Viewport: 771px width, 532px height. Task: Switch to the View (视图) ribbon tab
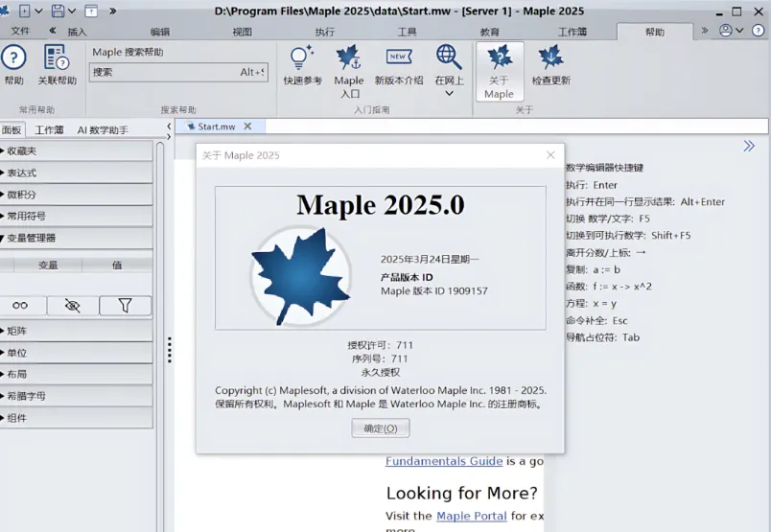(242, 32)
